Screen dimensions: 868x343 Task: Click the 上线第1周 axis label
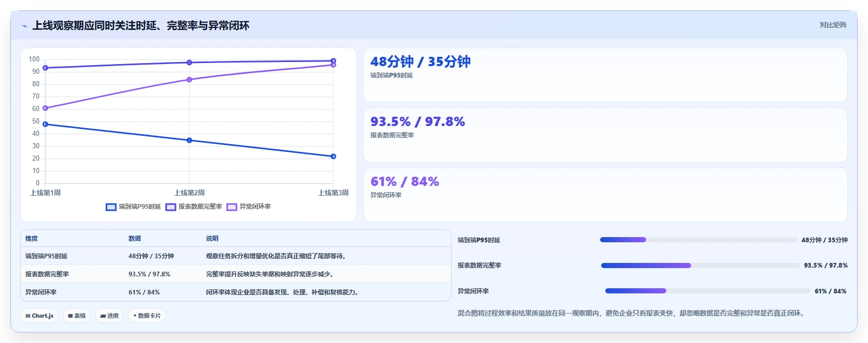click(x=46, y=193)
